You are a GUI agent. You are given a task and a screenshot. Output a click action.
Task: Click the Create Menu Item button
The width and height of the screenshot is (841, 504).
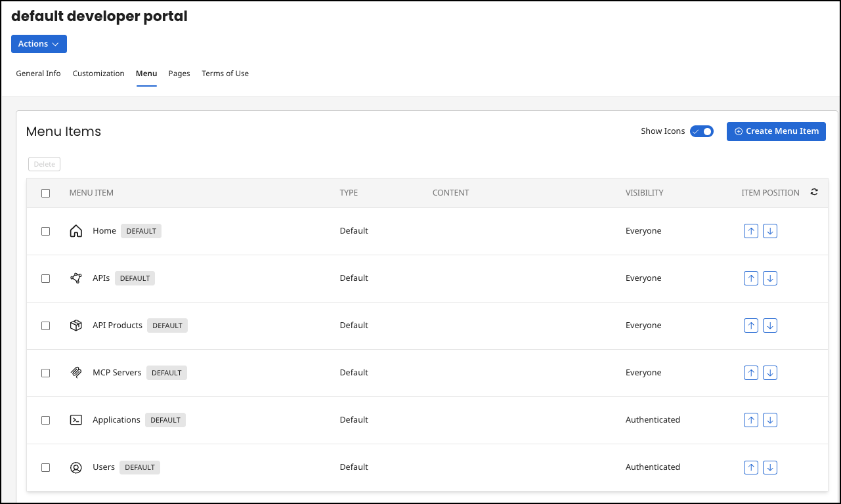[776, 131]
